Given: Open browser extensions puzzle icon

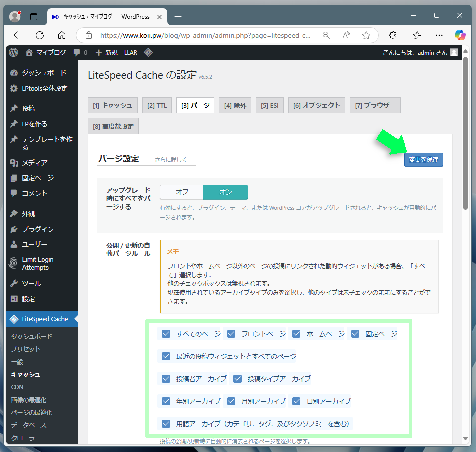Looking at the screenshot, I should 393,35.
